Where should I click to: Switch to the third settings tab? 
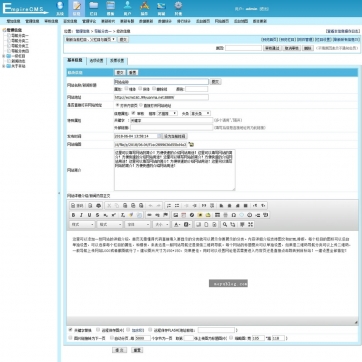click(x=117, y=61)
